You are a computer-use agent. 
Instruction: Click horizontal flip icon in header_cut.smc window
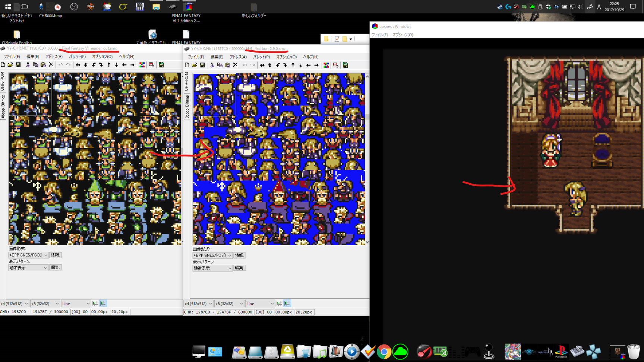tap(78, 65)
